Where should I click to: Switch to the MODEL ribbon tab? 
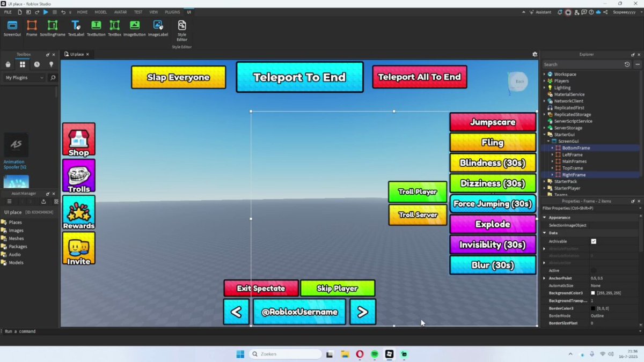pos(101,12)
